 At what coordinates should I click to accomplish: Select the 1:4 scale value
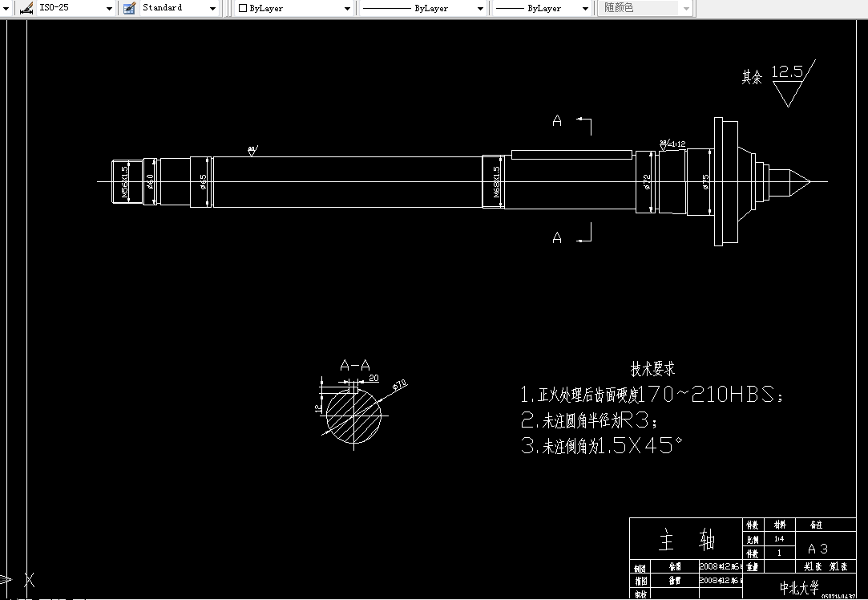coord(779,538)
